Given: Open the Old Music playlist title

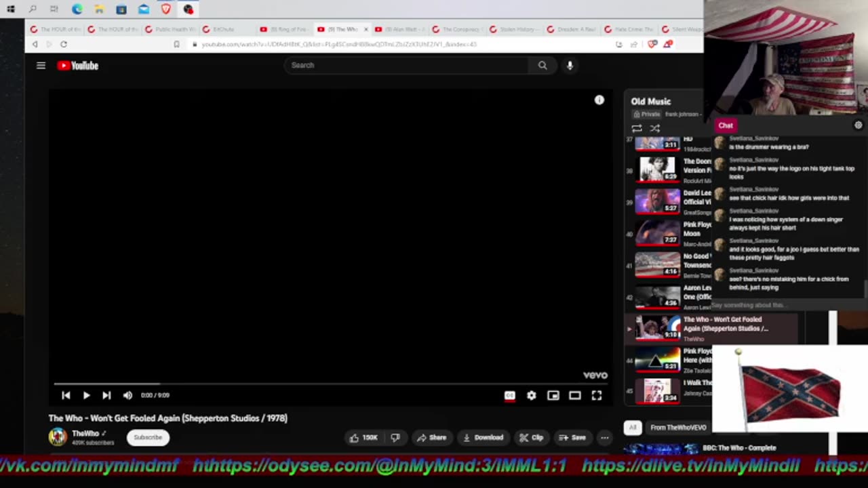Looking at the screenshot, I should (x=651, y=102).
